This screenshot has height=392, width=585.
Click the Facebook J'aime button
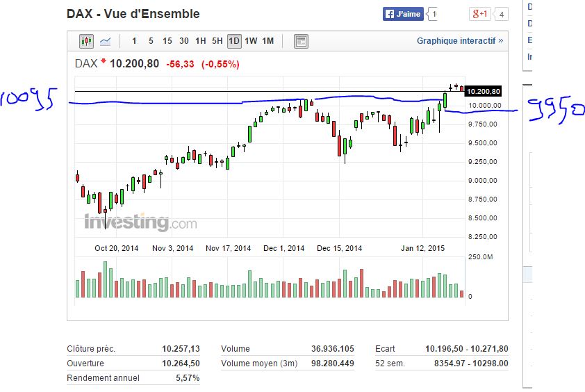point(403,14)
